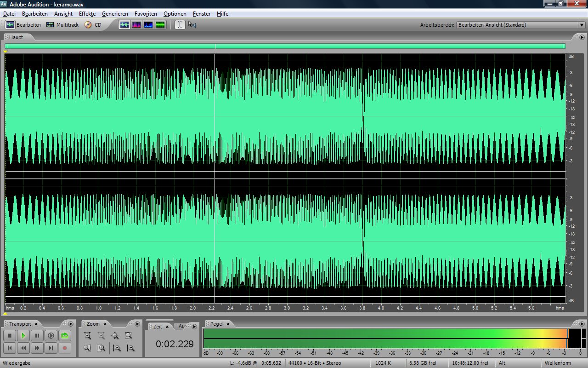Stop playback in the Transport panel

10,336
